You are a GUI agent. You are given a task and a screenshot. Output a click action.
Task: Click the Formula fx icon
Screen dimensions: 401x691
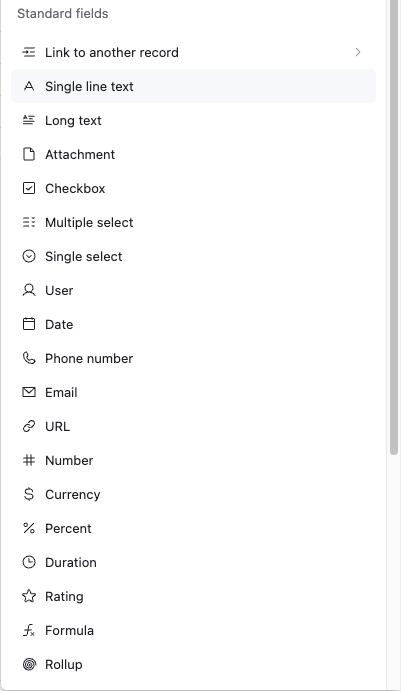point(29,630)
